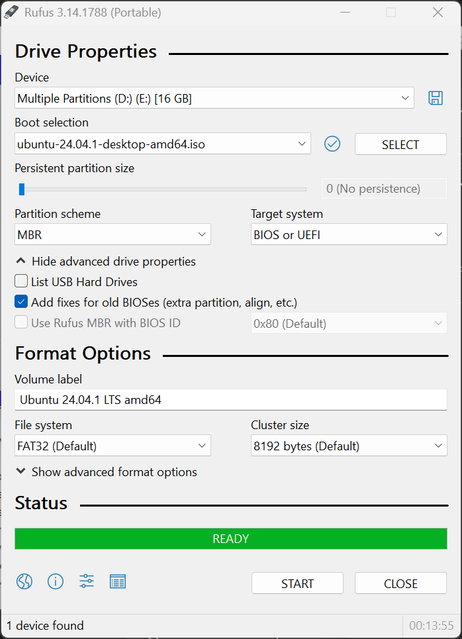Image resolution: width=462 pixels, height=639 pixels.
Task: Open the File system FAT32 dropdown
Action: tap(112, 445)
